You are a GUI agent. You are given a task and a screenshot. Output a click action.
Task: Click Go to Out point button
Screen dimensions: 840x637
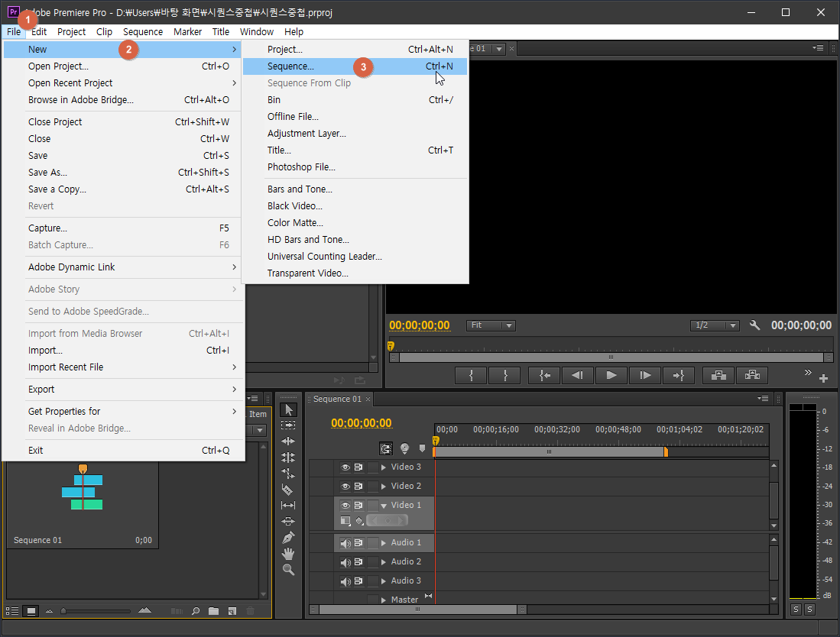(x=679, y=375)
